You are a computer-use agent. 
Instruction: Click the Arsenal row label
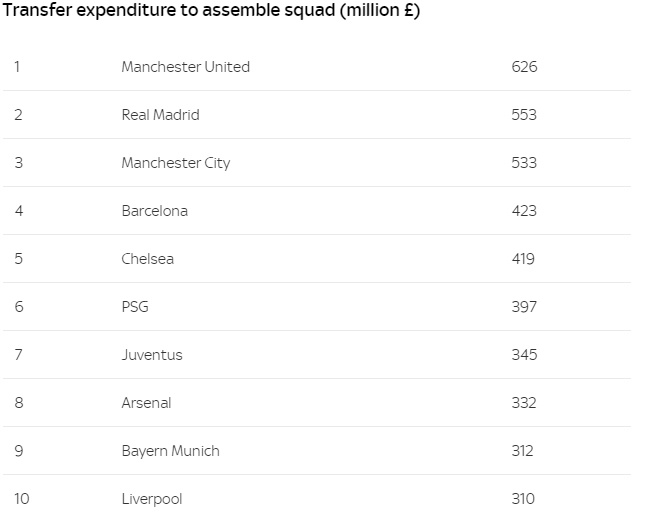pyautogui.click(x=146, y=403)
